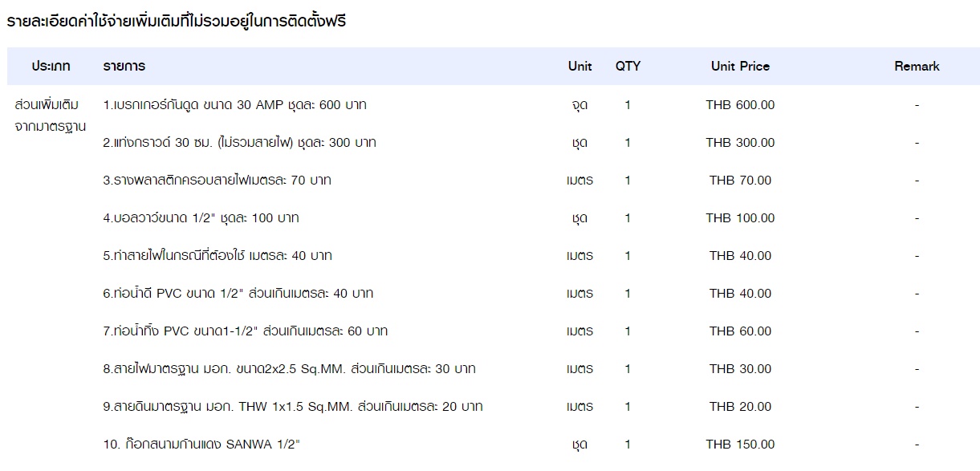Click the page heading about additional expenses
980x471 pixels.
pyautogui.click(x=177, y=22)
